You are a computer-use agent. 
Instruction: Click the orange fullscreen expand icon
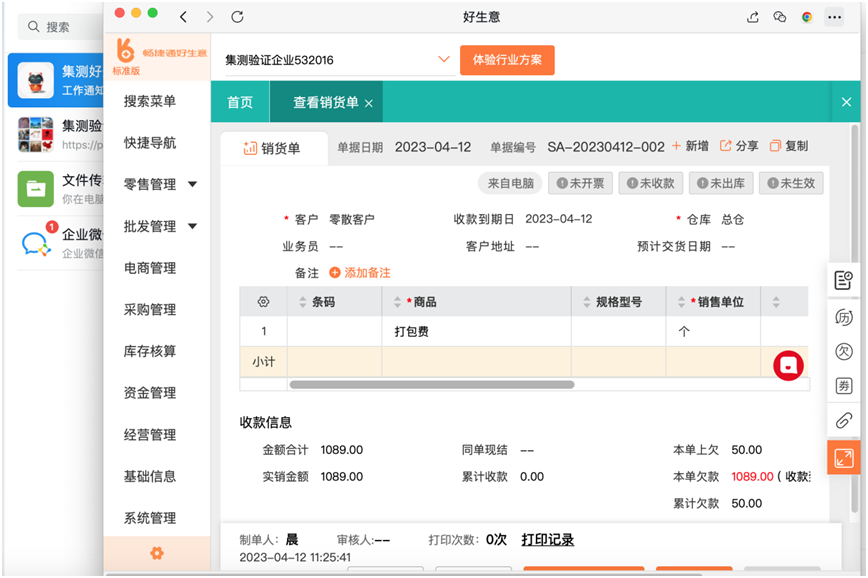(843, 458)
